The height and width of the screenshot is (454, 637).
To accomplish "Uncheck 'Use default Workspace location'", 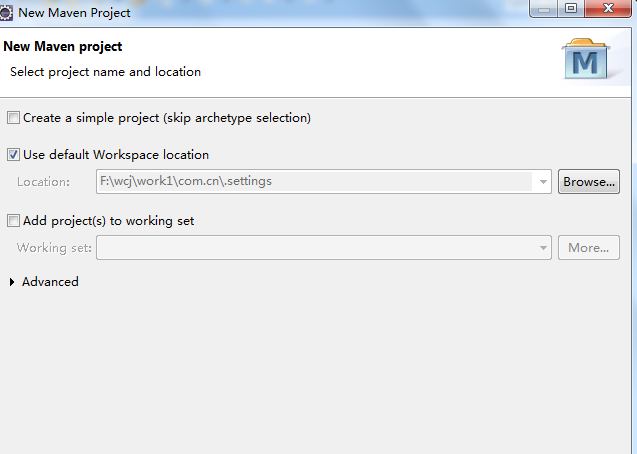I will tap(13, 155).
